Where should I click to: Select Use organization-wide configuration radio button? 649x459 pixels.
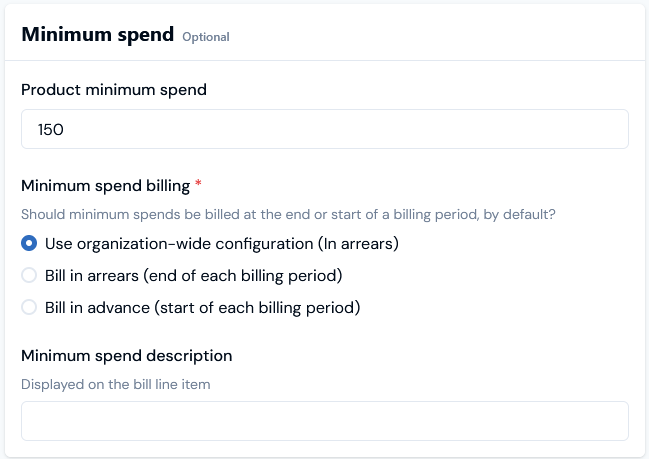click(29, 243)
